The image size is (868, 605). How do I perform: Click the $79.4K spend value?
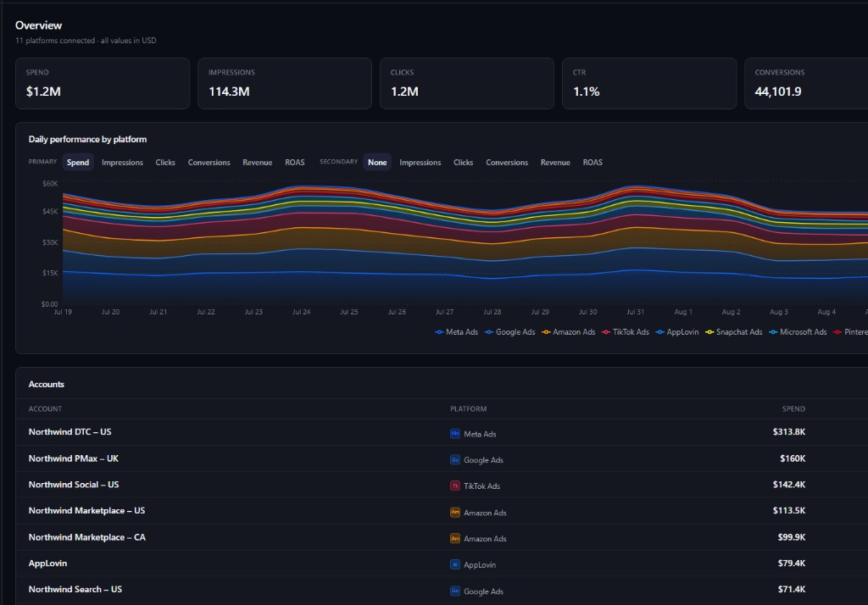point(791,563)
